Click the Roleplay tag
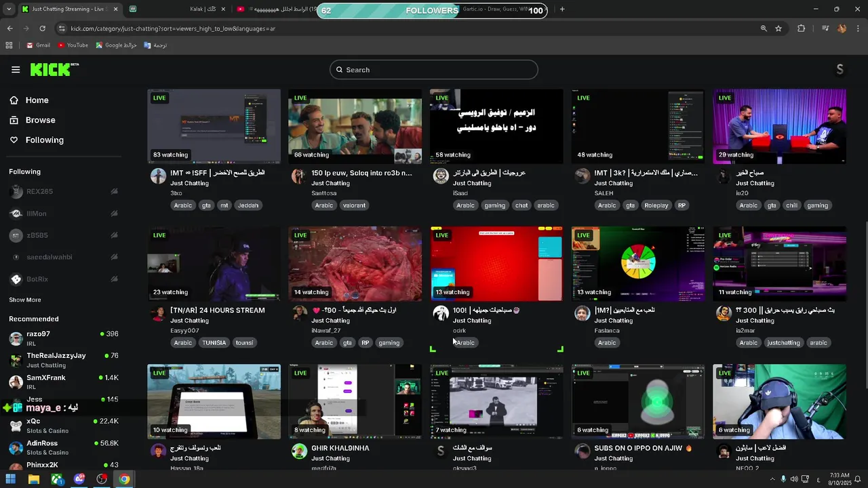The height and width of the screenshot is (488, 868). [x=656, y=205]
